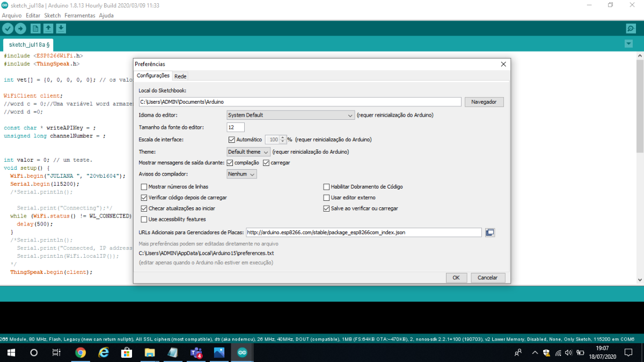The image size is (644, 362).
Task: Create a new sketch with the toolbar icon
Action: 35,28
